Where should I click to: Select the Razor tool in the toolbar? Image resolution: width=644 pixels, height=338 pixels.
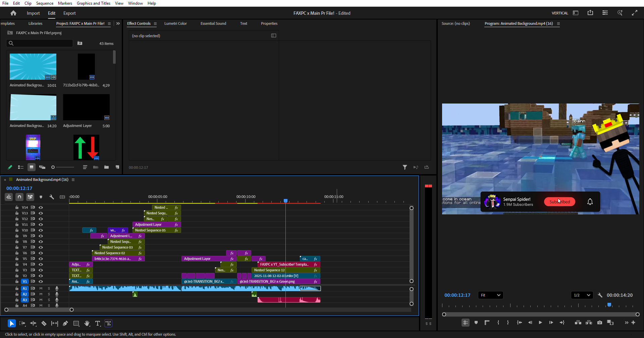coord(44,323)
